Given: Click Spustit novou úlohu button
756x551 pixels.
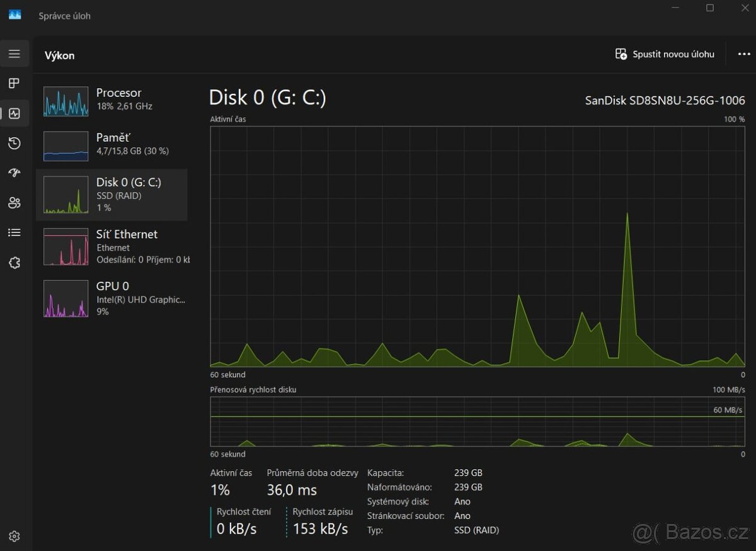Looking at the screenshot, I should (665, 54).
